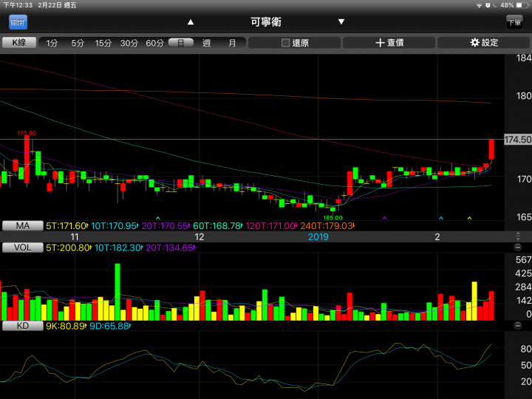532x399 pixels.
Task: Tap the 可寧衛 stock name title
Action: coord(266,22)
